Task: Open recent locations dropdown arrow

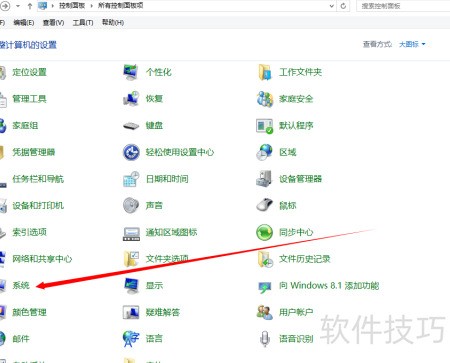Action: (18, 6)
